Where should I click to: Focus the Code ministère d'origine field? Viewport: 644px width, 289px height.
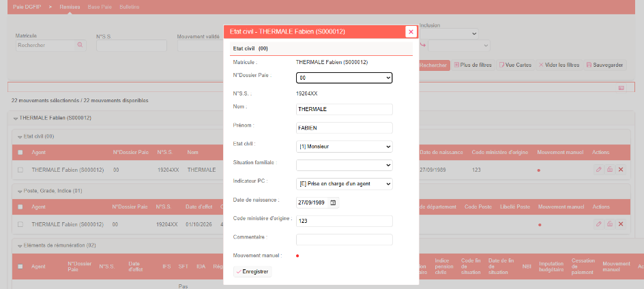click(x=345, y=221)
